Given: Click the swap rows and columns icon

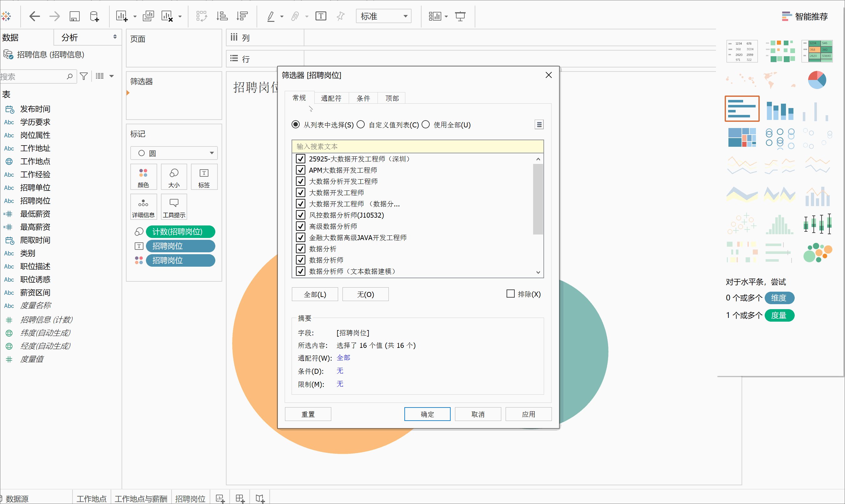Looking at the screenshot, I should [x=201, y=16].
